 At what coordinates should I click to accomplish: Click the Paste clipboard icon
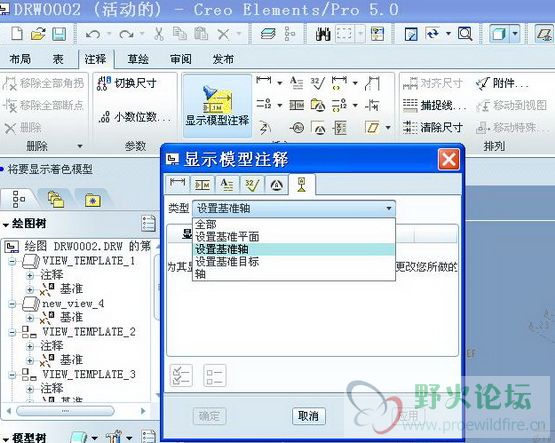coord(201,34)
